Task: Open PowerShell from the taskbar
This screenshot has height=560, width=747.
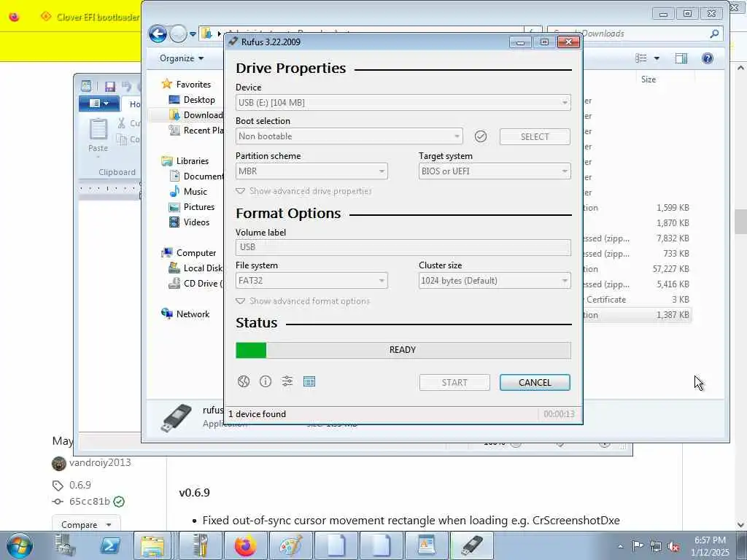Action: pos(110,545)
